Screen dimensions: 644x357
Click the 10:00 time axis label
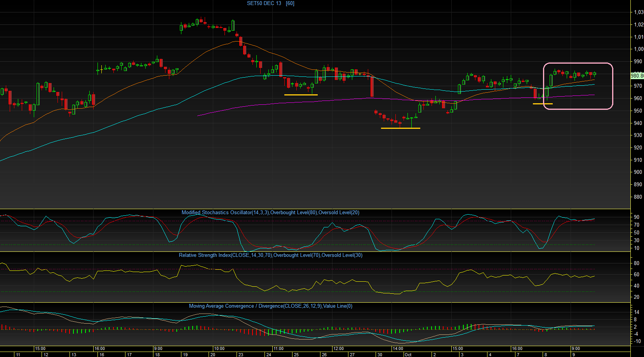(x=219, y=348)
